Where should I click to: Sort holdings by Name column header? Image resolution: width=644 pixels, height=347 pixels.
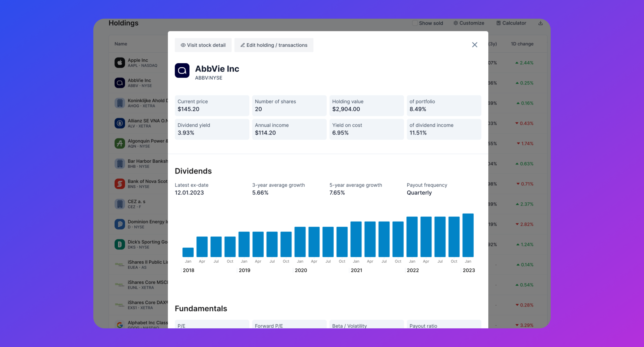click(x=121, y=44)
